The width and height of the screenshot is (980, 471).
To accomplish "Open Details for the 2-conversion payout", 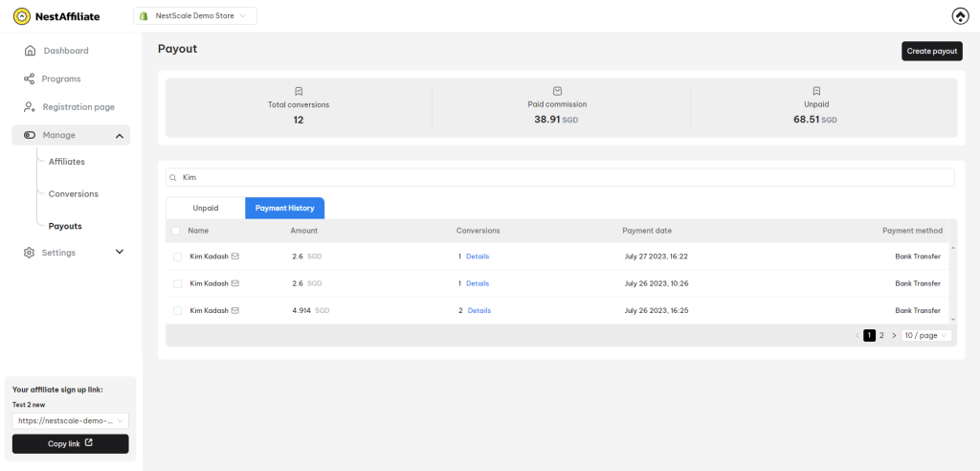I will click(479, 310).
